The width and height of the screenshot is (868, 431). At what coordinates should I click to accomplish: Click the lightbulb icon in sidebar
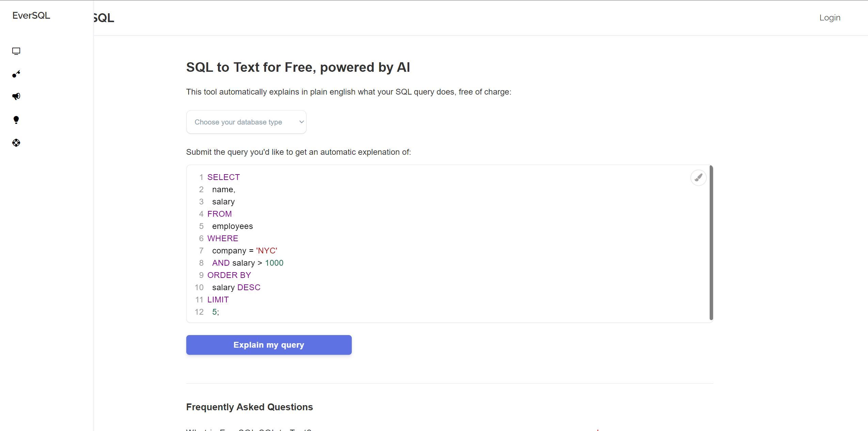(16, 120)
